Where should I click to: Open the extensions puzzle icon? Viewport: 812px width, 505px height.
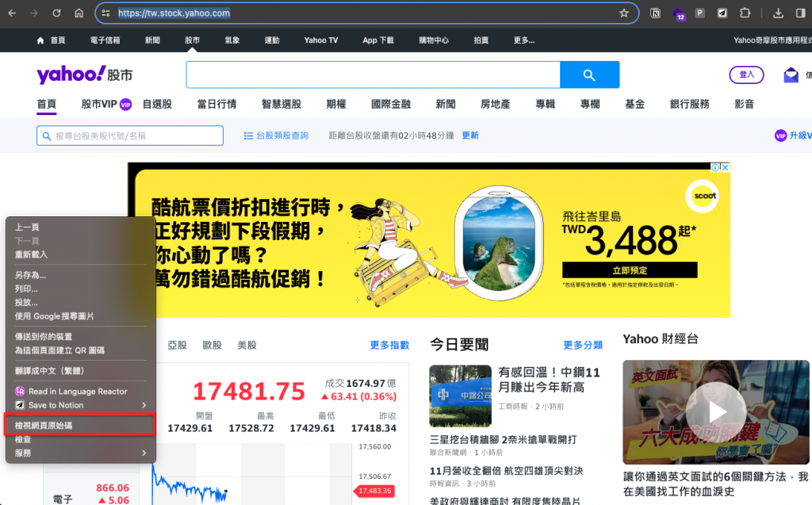tap(745, 13)
